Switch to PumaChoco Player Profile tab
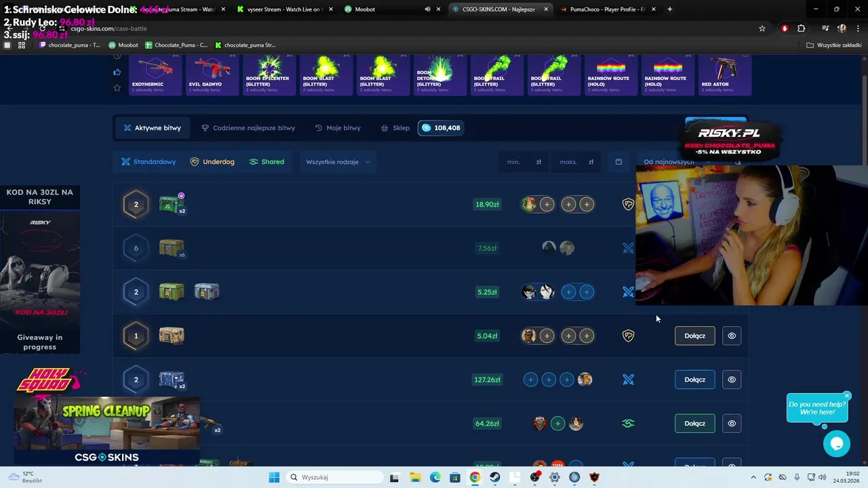The image size is (868, 488). pos(607,9)
